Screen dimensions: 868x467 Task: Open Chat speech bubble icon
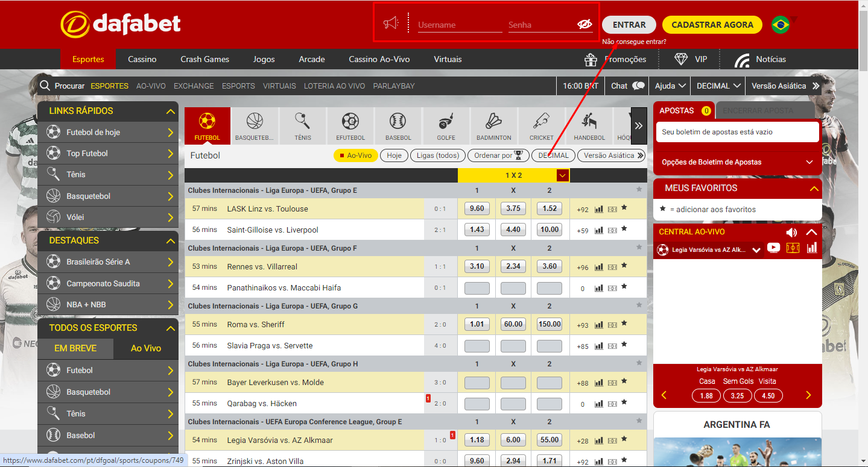point(639,86)
